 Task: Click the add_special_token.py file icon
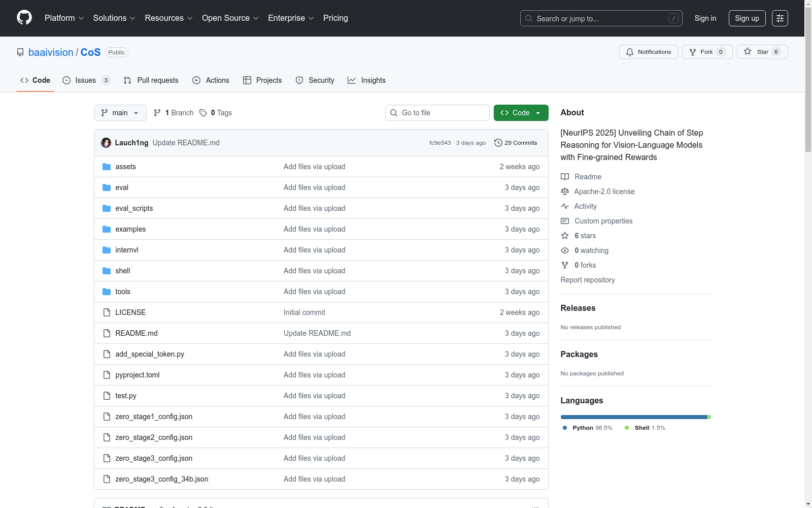pos(107,354)
